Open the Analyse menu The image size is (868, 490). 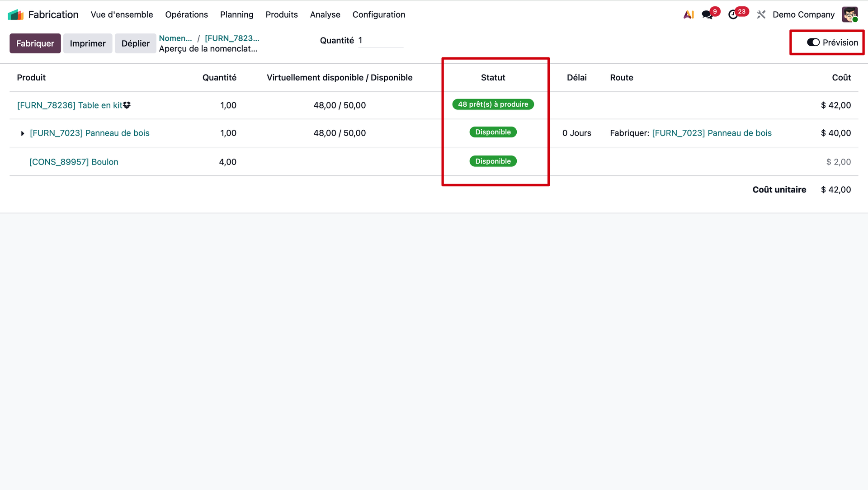coord(325,14)
